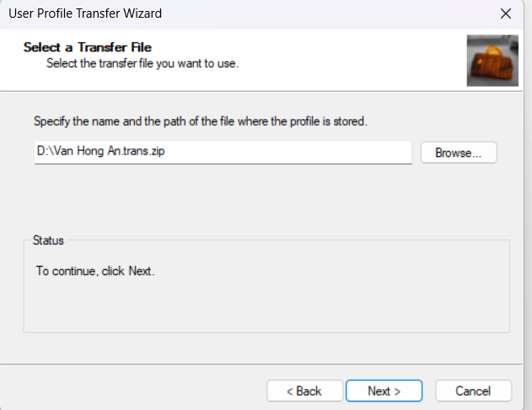Click the "Specify the name and the path" instruction label
Screen dimensions: 532x410
(201, 121)
